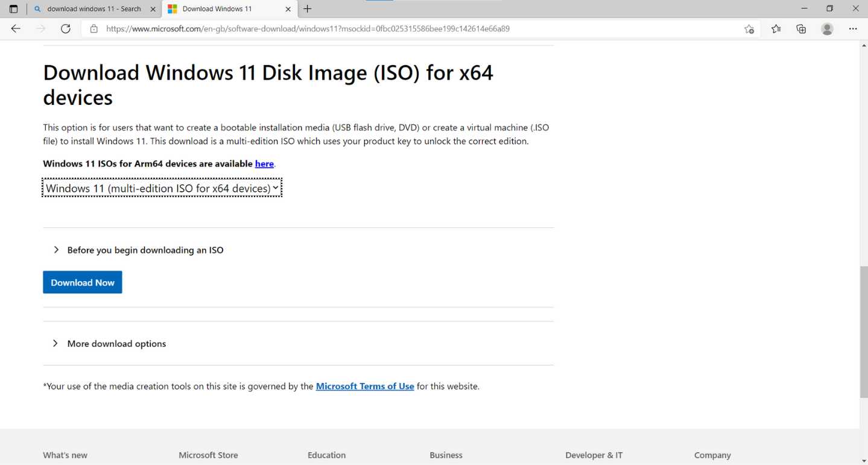868x465 pixels.
Task: Open the Collections icon
Action: 801,29
